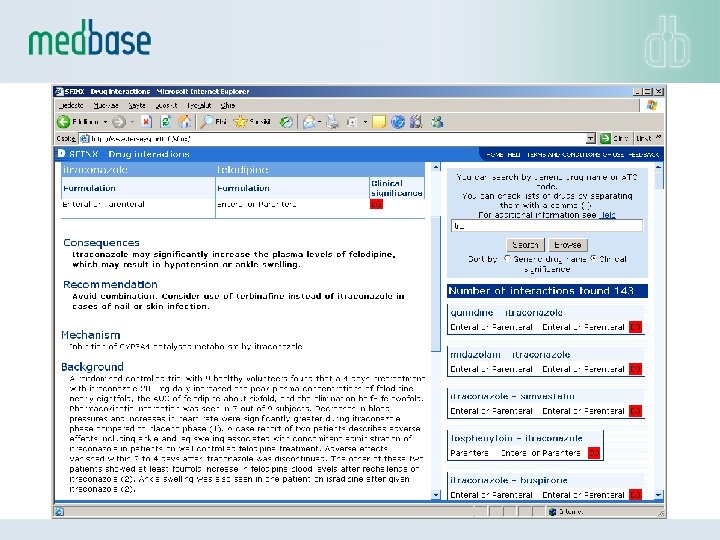This screenshot has width=720, height=540.
Task: Click the left pane scroll-up arrow
Action: tap(436, 167)
